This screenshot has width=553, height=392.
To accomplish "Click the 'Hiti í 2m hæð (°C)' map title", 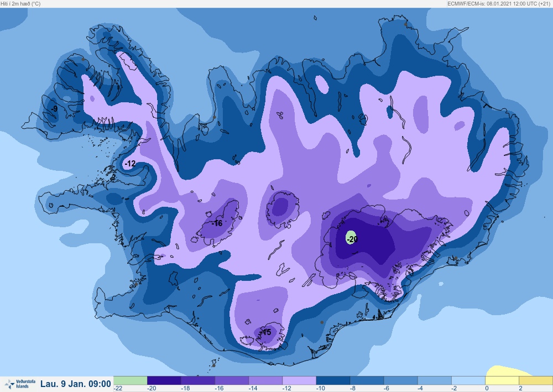I will pos(20,3).
